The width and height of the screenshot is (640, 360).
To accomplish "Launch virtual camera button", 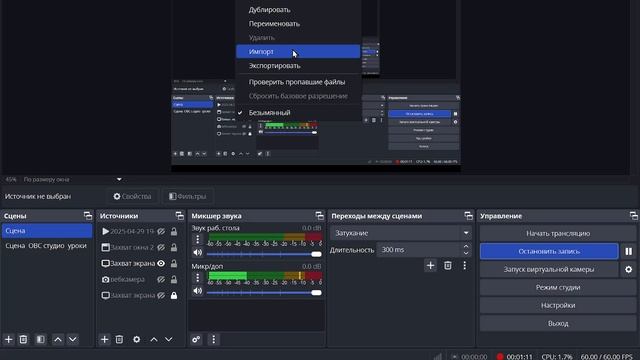I will 549,269.
